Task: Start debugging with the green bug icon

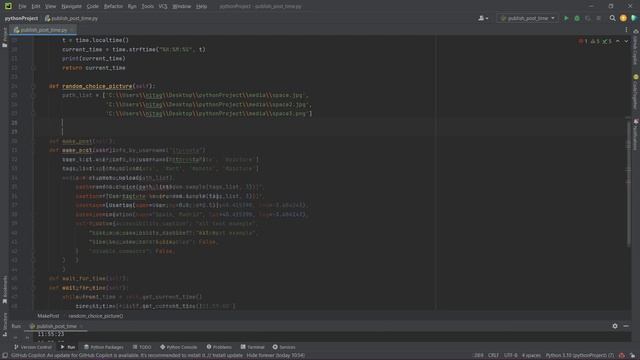Action: 577,18
